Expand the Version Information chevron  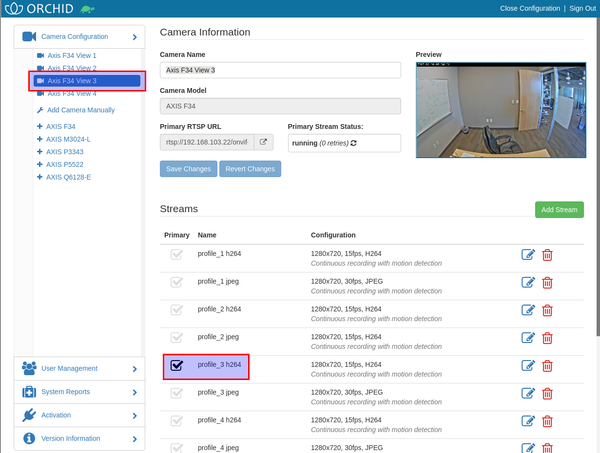pyautogui.click(x=135, y=439)
